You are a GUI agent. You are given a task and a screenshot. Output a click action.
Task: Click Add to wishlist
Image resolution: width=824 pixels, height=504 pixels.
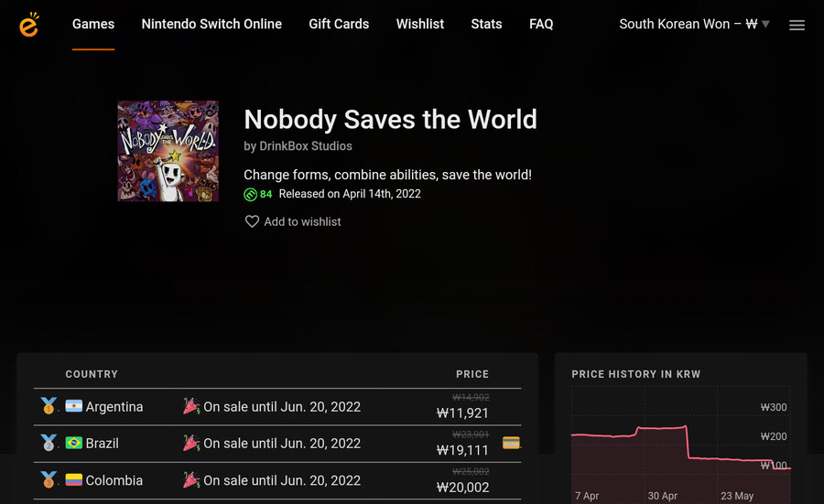coord(302,221)
